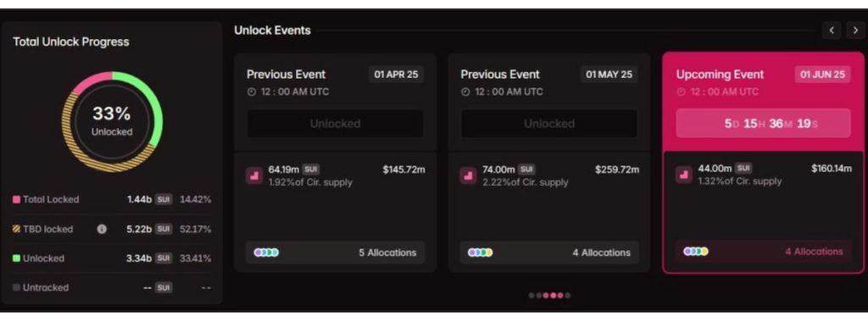Click the clock icon under 01 MAY Previous Event

pyautogui.click(x=465, y=92)
